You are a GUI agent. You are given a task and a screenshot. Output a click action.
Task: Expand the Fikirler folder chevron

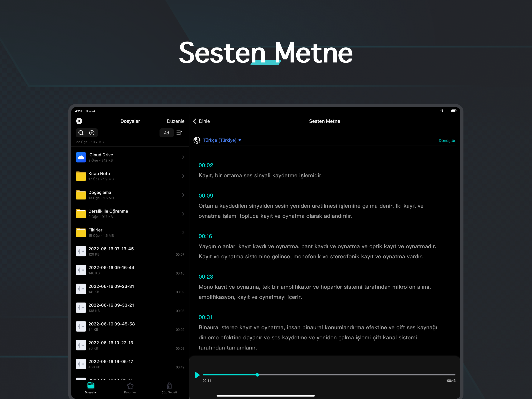click(x=183, y=232)
